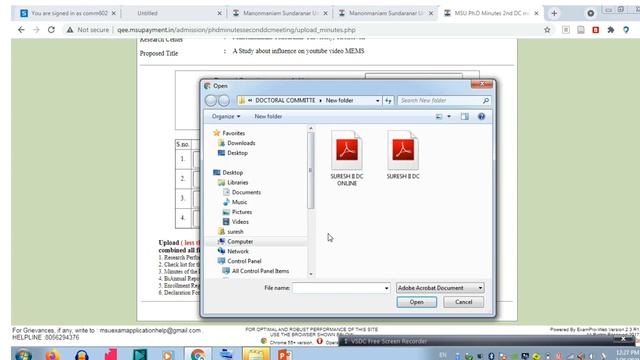640x360 pixels.
Task: Select the Desktop shortcut under Favorites
Action: click(237, 153)
